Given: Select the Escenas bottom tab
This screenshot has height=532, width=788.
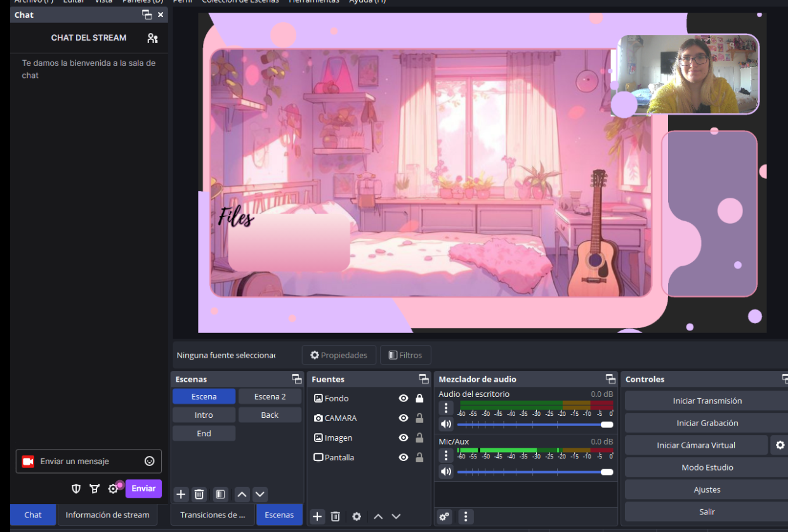Looking at the screenshot, I should tap(279, 515).
